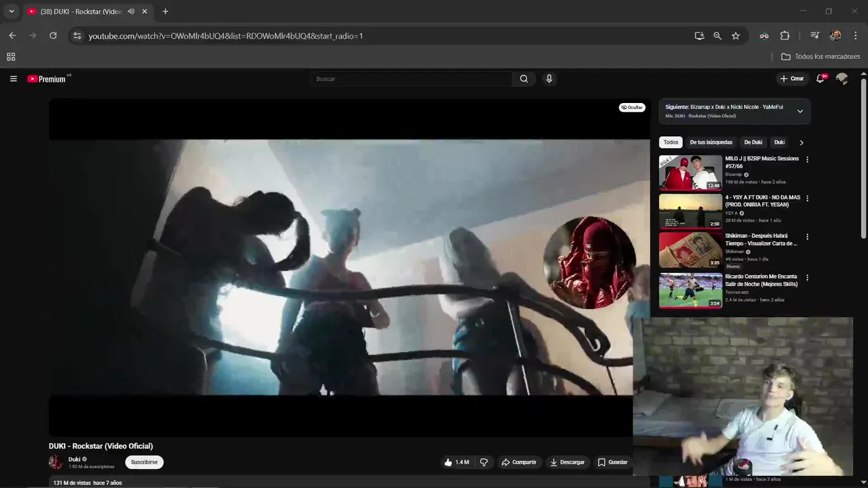View site information icon
868x488 pixels.
pyautogui.click(x=77, y=36)
